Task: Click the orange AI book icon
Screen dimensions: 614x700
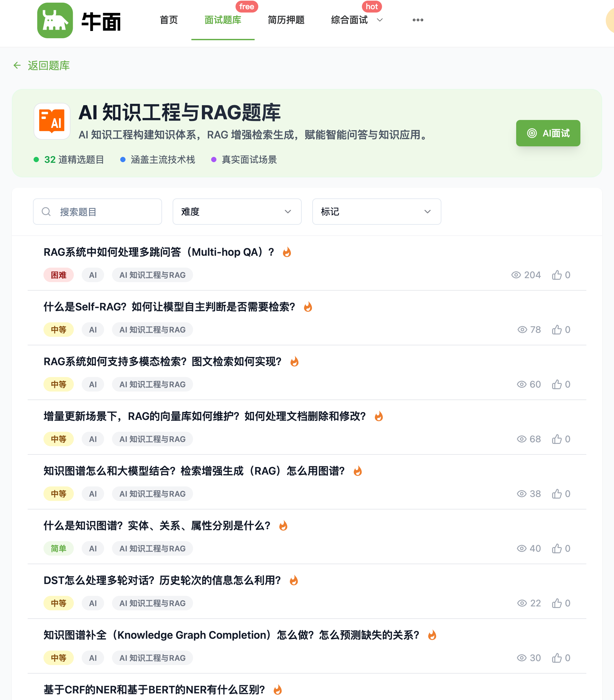Action: 52,121
